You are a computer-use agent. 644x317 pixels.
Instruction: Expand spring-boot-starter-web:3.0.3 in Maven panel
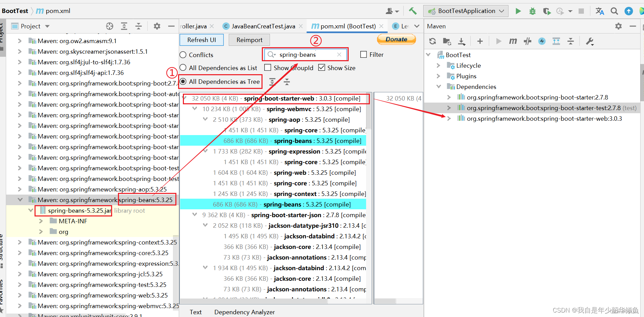point(449,118)
